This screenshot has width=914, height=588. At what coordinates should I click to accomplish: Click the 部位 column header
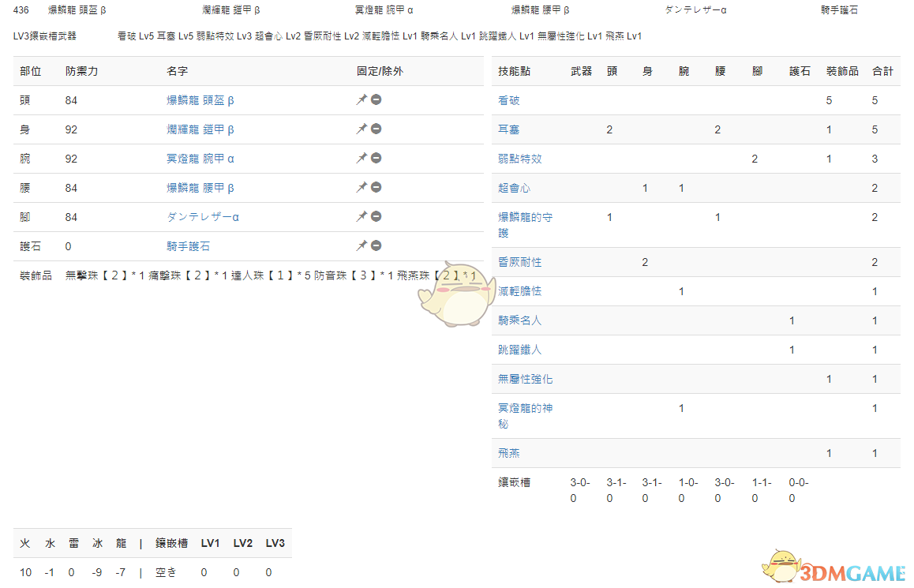point(30,71)
